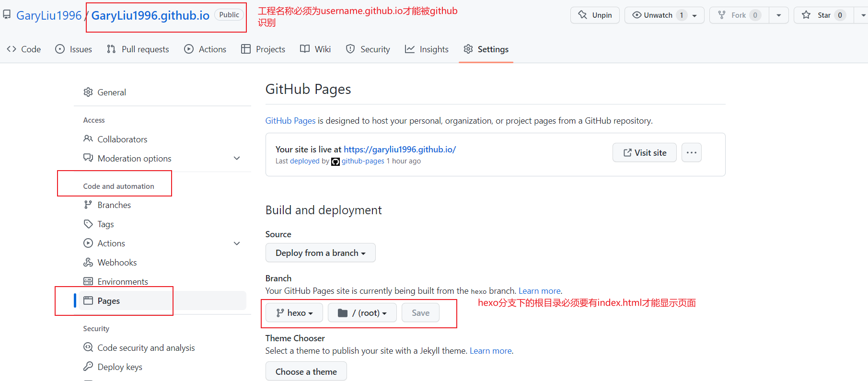Click the Moderation options comment icon
The image size is (868, 381).
88,158
